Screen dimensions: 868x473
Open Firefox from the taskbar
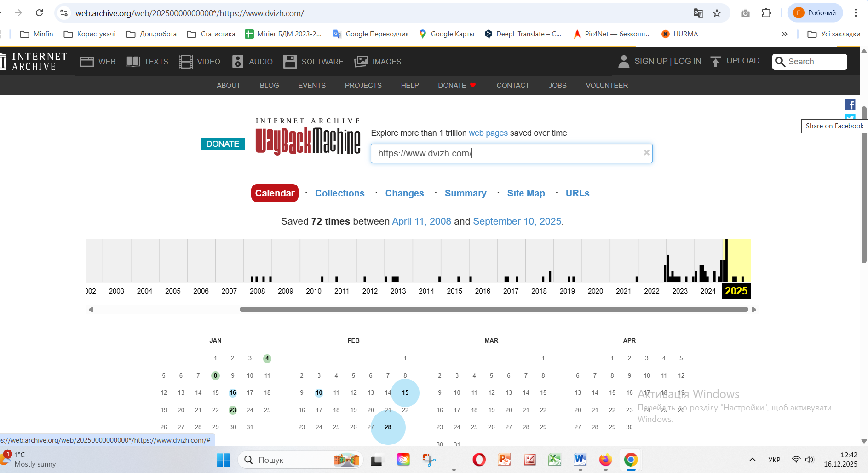[605, 460]
